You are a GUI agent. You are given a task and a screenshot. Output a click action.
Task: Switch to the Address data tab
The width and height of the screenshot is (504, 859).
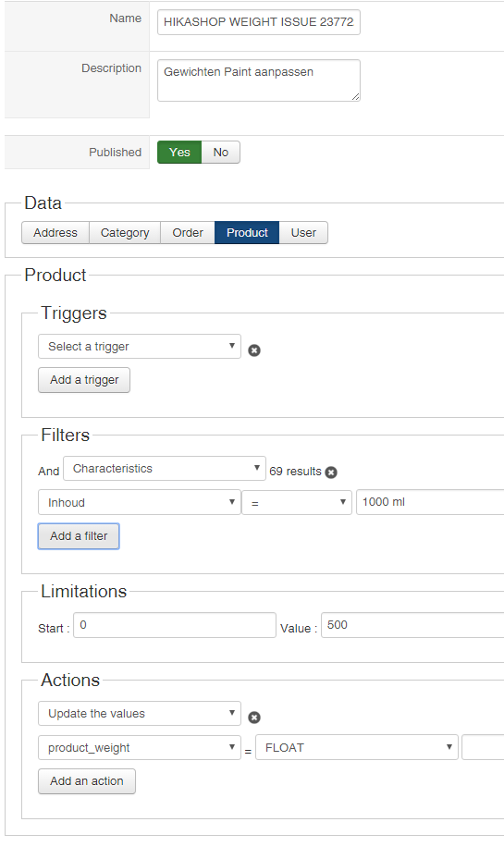55,233
